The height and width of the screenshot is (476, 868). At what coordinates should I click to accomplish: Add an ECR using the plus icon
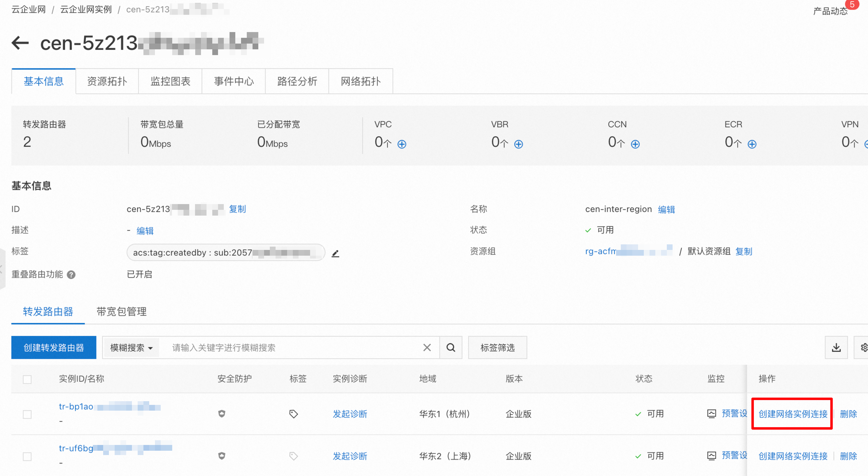752,144
